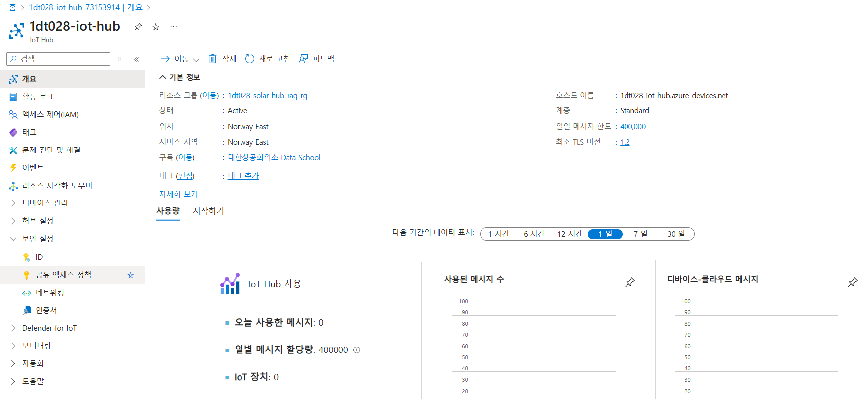Open the 1.2 minimum TLS version link
Viewport: 868px width, 399px height.
tap(625, 142)
